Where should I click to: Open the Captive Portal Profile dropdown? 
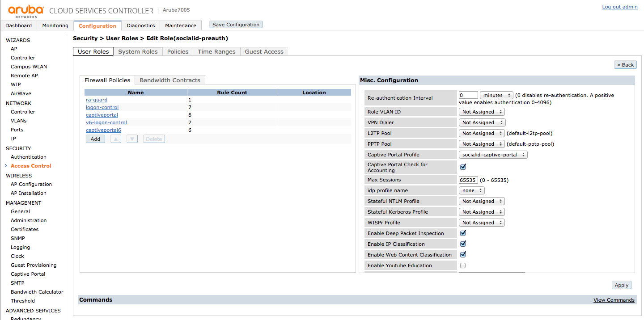(493, 155)
